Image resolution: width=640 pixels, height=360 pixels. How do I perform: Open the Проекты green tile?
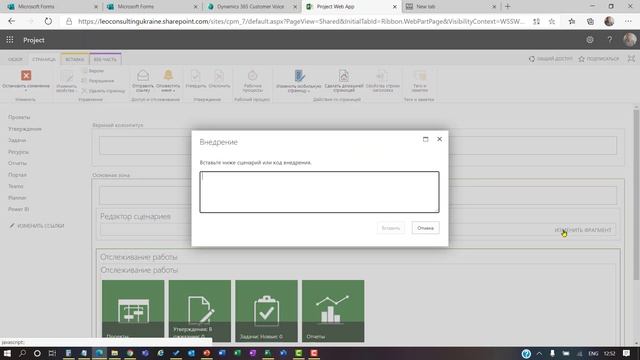(133, 311)
